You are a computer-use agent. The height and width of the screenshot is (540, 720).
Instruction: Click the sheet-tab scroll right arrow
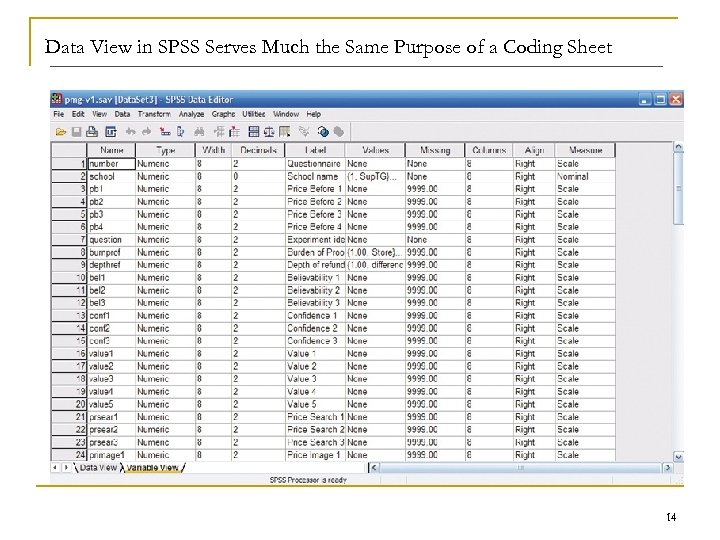(x=66, y=467)
